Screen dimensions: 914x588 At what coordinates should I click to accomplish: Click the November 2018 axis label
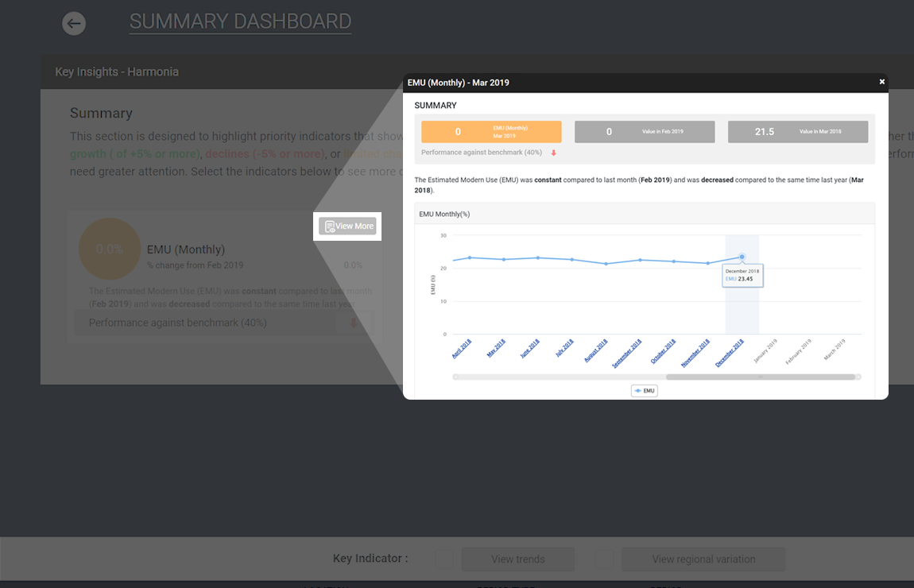[x=695, y=353]
